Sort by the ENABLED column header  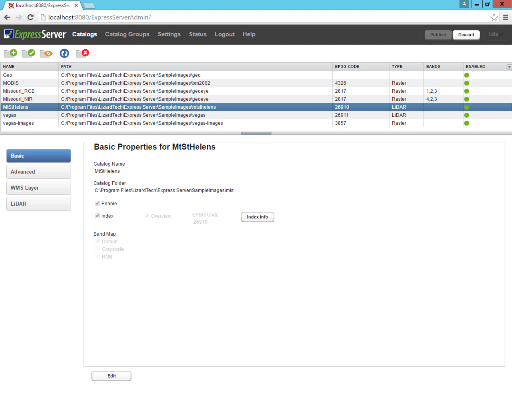484,67
